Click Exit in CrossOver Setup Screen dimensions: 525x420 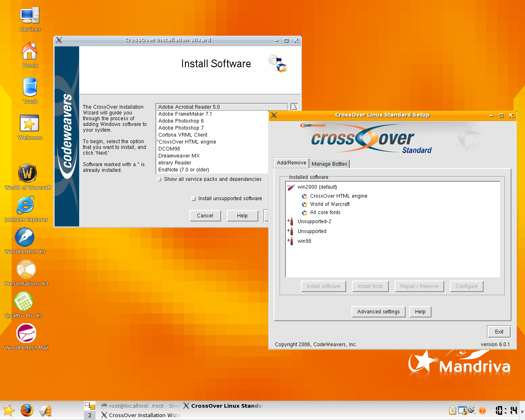point(499,332)
